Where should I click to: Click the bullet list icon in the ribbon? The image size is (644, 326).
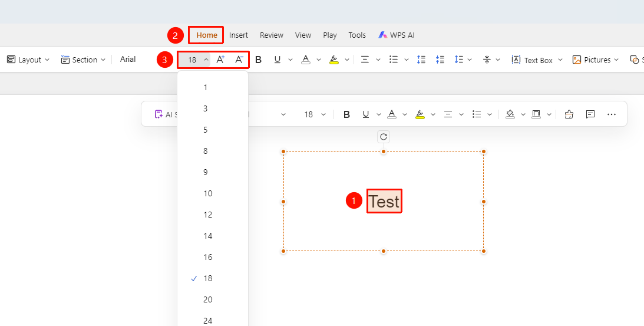pyautogui.click(x=394, y=60)
